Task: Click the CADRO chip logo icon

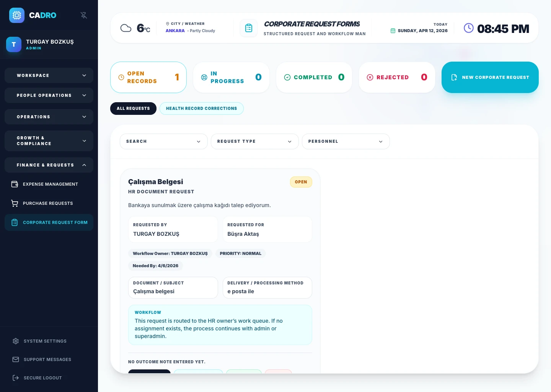Action: (x=17, y=15)
